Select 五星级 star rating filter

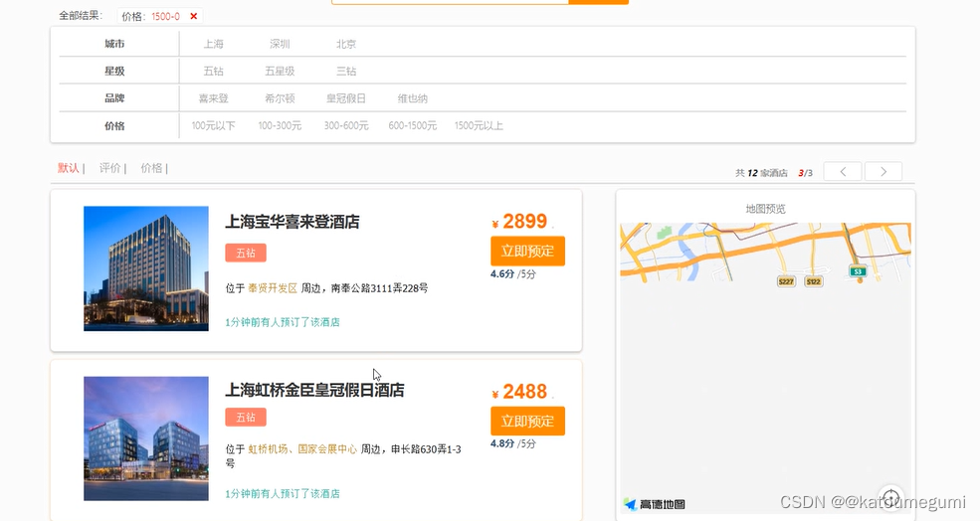pyautogui.click(x=280, y=72)
